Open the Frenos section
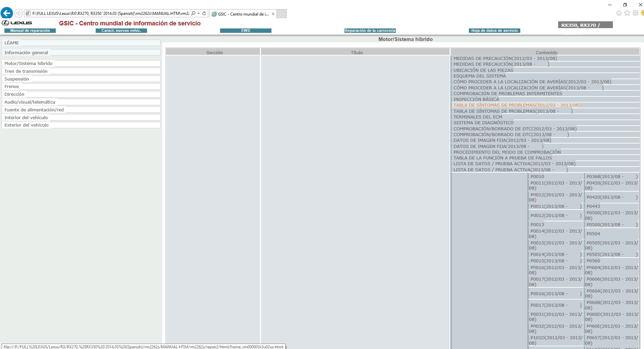Viewport: 644px width, 349px height. 81,86
